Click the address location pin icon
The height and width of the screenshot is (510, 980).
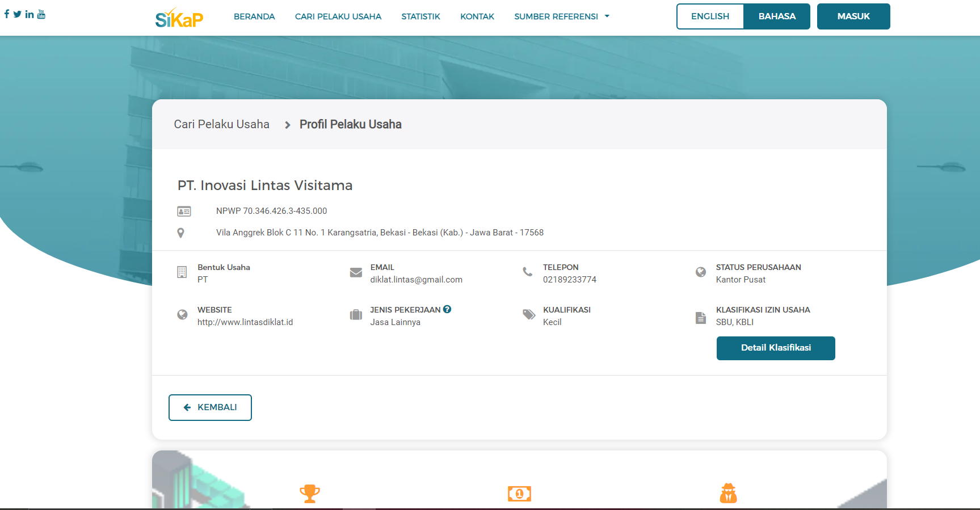tap(181, 233)
